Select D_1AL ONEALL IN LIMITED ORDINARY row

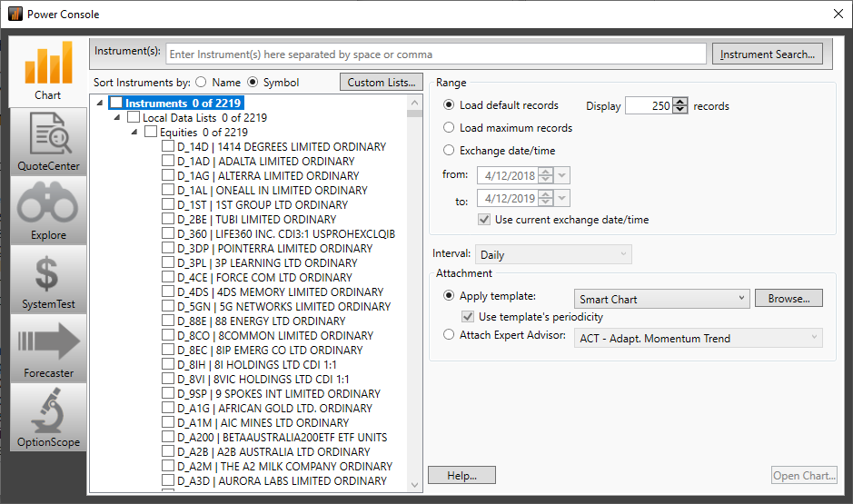point(273,191)
